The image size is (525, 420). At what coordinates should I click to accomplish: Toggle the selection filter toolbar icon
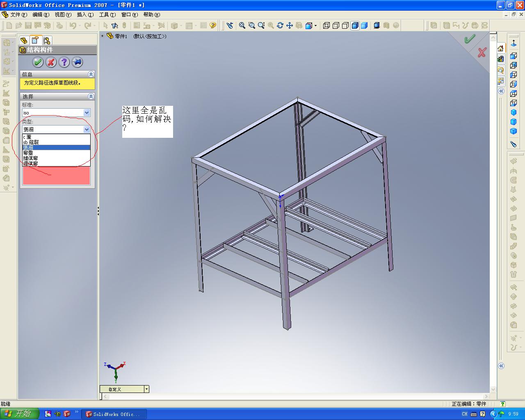(115, 25)
